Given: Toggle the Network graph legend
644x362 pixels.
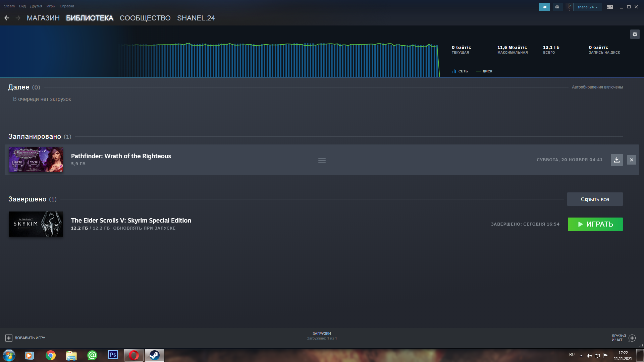Looking at the screenshot, I should click(x=460, y=71).
